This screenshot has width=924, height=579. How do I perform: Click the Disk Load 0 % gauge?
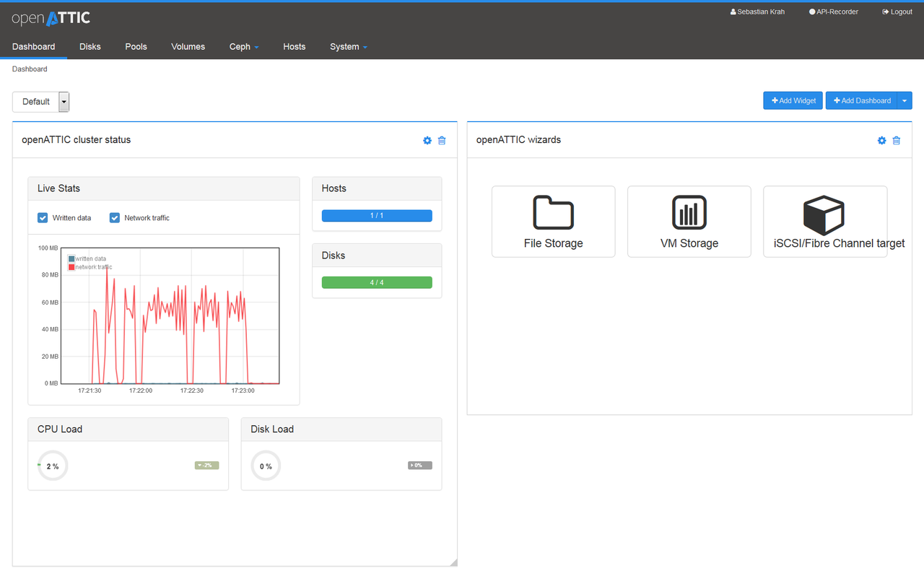[266, 466]
